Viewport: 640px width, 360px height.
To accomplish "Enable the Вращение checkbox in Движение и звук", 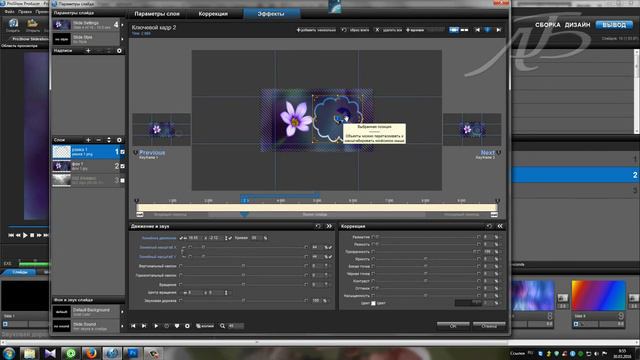I will pyautogui.click(x=180, y=284).
